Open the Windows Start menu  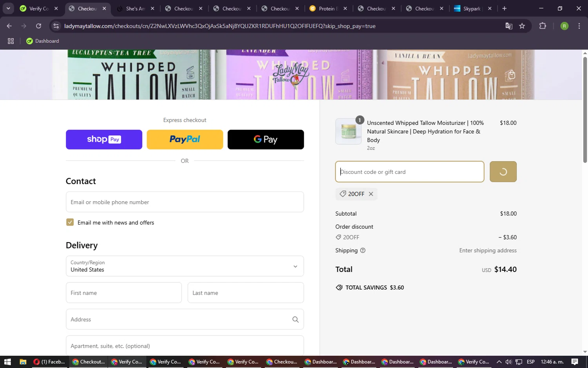point(7,362)
